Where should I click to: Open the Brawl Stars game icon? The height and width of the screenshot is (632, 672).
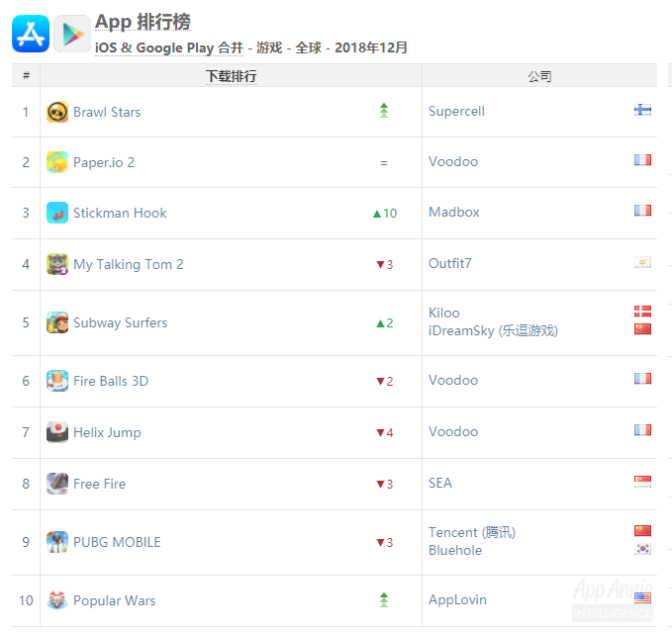tap(57, 112)
